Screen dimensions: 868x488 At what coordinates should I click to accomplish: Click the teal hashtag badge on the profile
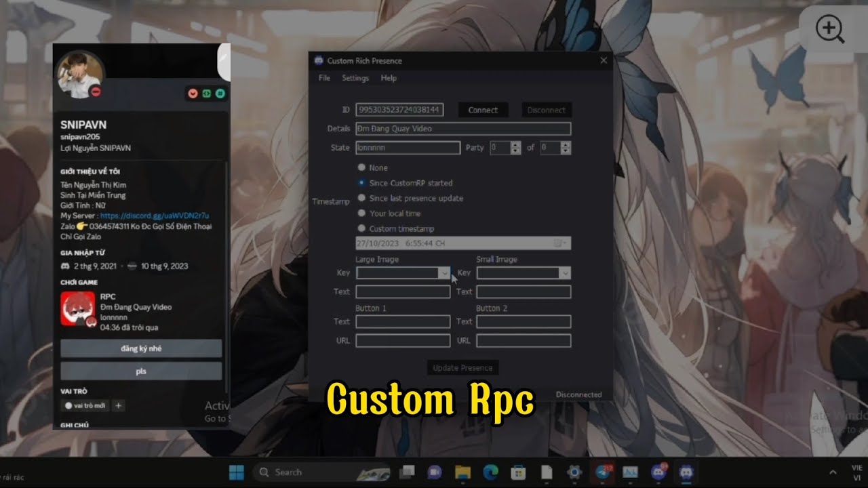(x=220, y=94)
